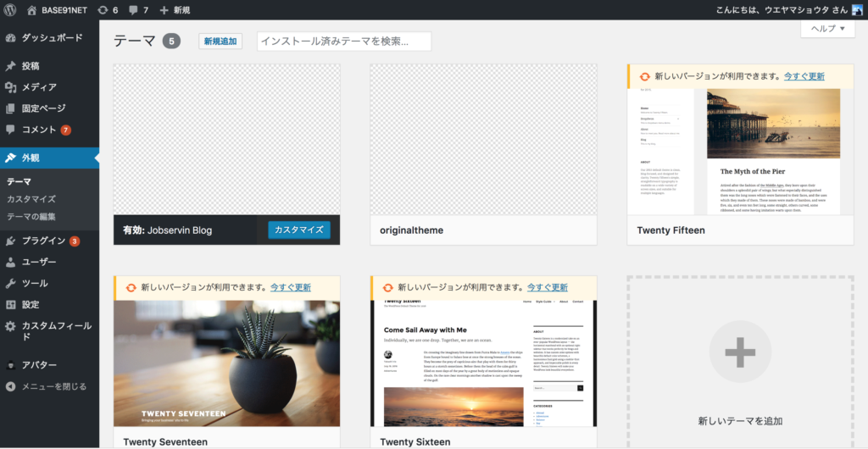The height and width of the screenshot is (449, 868).
Task: Click the collapse menu arrow icon
Action: [10, 386]
